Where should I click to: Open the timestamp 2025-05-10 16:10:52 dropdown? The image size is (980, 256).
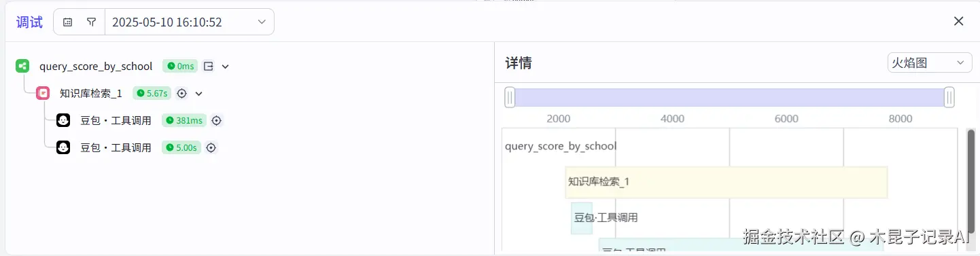(189, 22)
